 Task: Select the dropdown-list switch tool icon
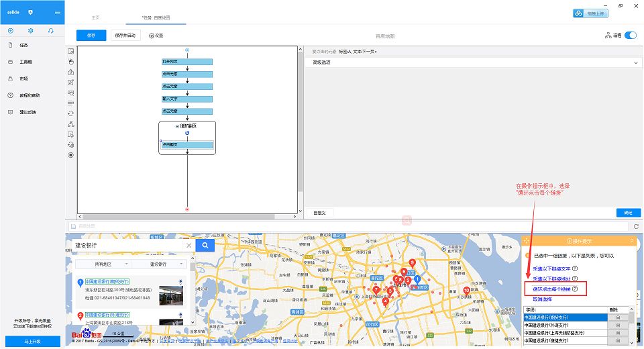click(x=70, y=103)
